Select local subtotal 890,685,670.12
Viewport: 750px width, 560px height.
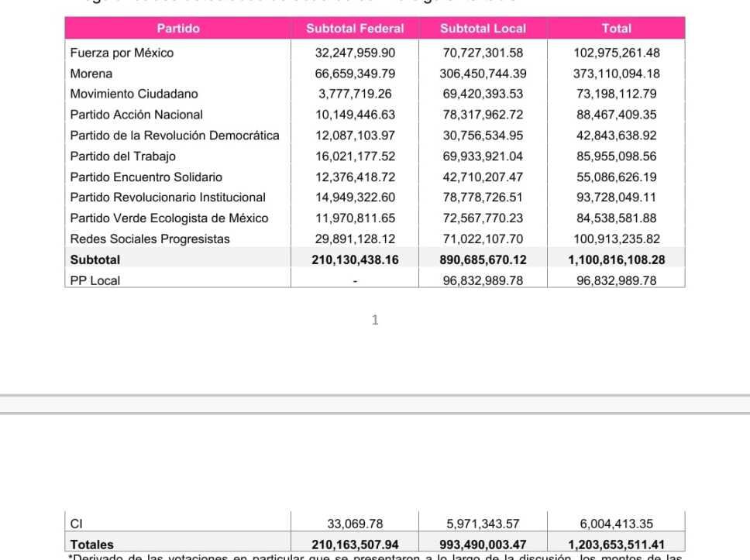point(483,259)
